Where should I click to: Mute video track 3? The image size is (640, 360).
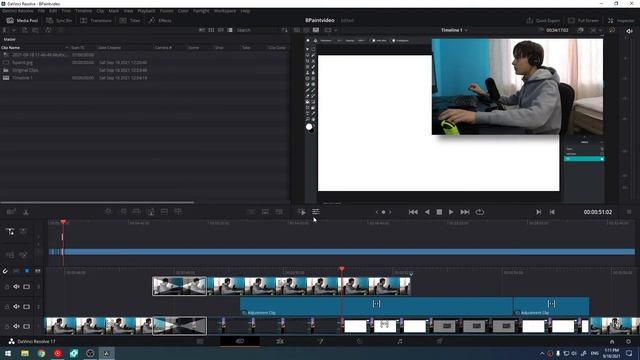tap(16, 287)
